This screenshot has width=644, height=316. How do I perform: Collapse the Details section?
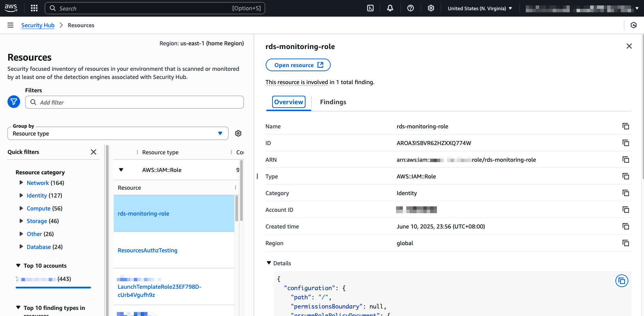(269, 263)
